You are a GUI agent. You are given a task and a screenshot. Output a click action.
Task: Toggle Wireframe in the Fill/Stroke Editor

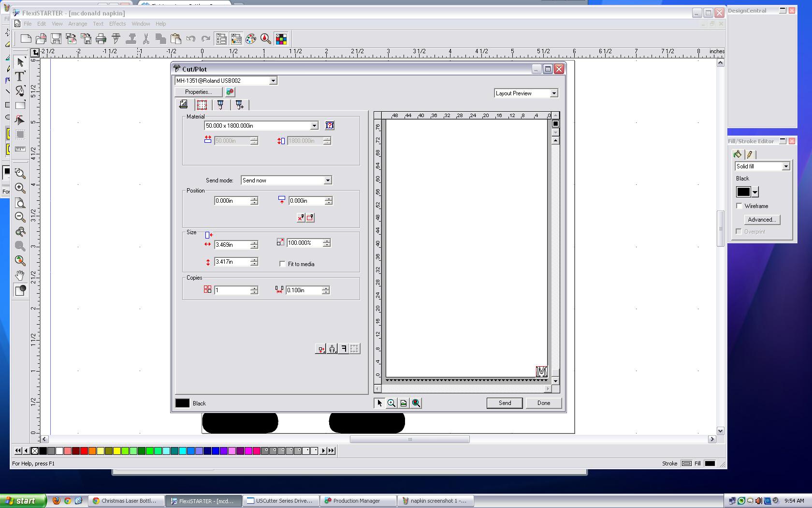point(739,206)
